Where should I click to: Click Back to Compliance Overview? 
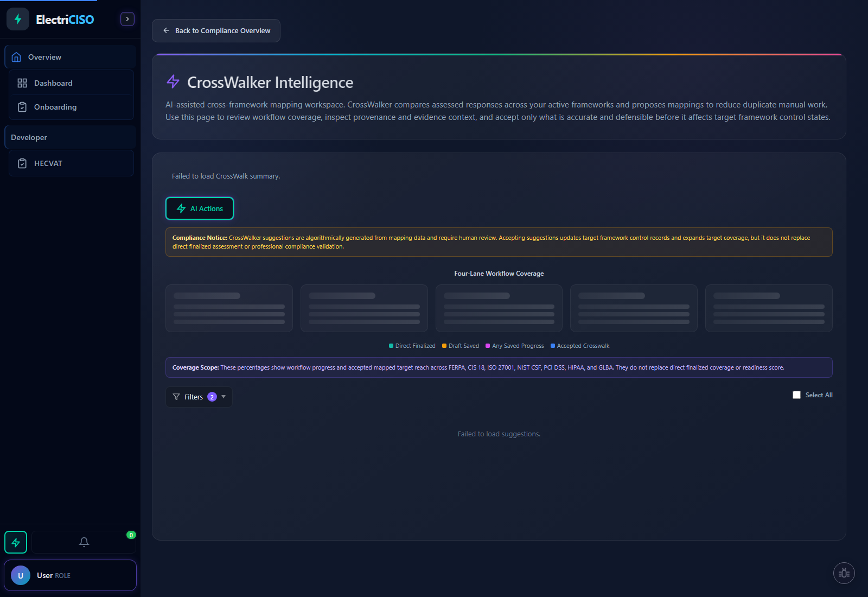[x=216, y=31]
